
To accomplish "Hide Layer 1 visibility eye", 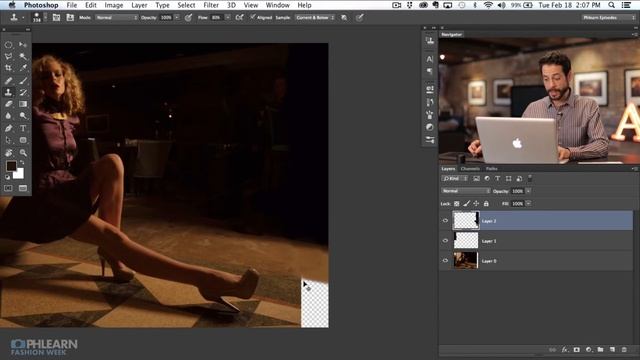I will (x=445, y=241).
